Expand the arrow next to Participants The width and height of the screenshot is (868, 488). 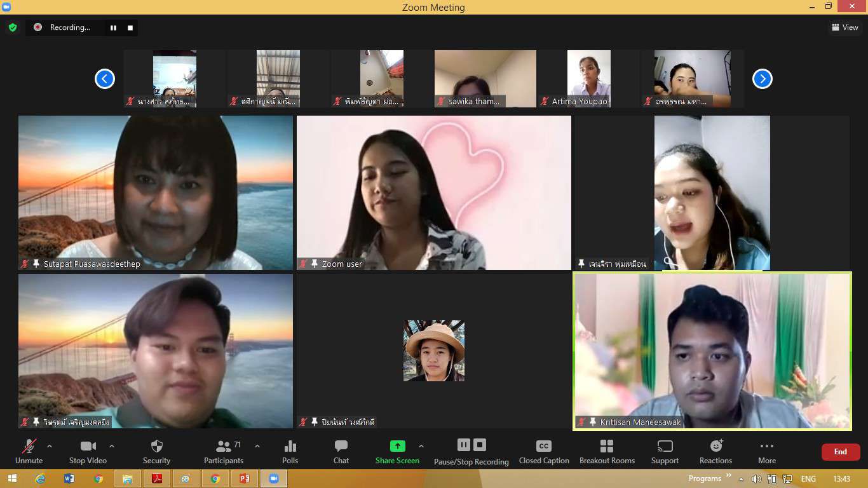(x=257, y=446)
